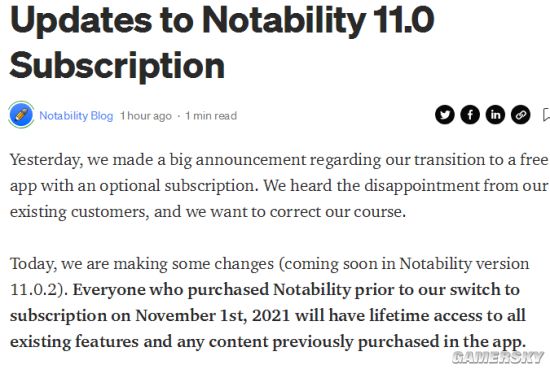Open the Notability Blog author link
The height and width of the screenshot is (369, 550).
pos(76,115)
